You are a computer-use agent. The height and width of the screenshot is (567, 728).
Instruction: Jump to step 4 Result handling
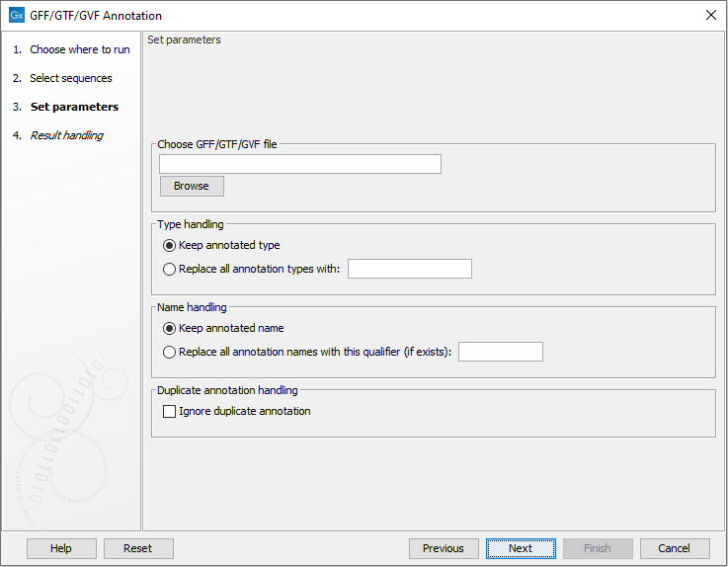point(66,135)
